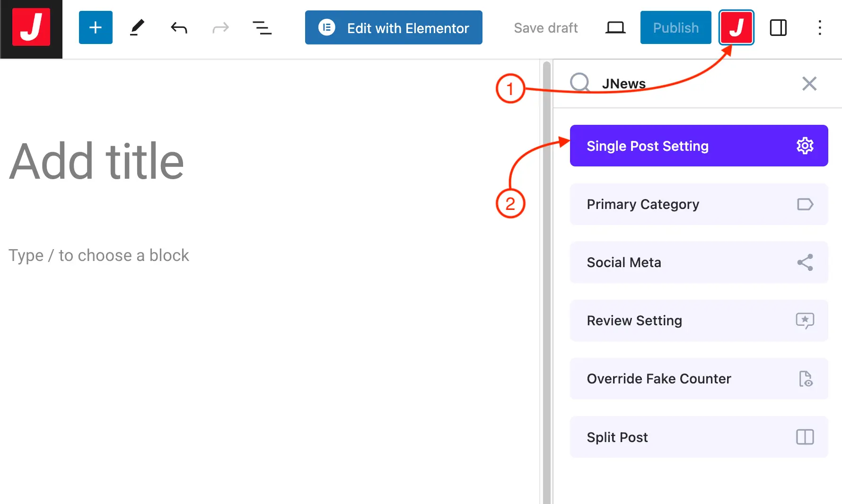Close the JNews panel with X
Screen dimensions: 842x504
point(809,84)
